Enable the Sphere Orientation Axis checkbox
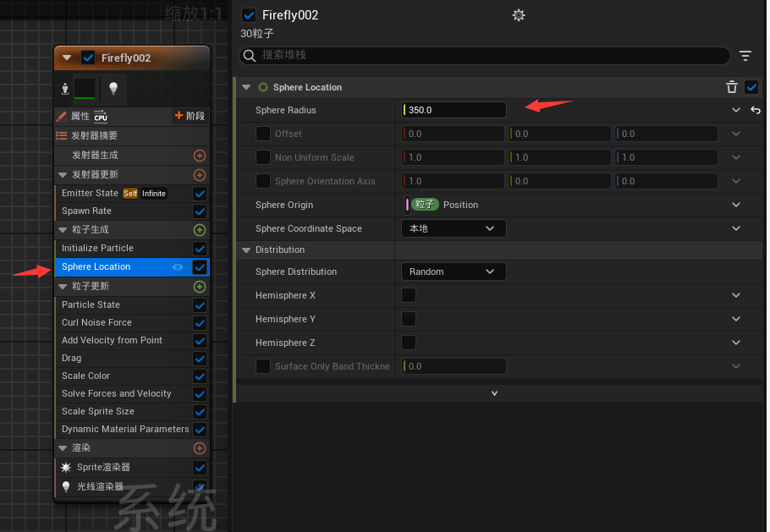The width and height of the screenshot is (770, 532). pos(263,181)
